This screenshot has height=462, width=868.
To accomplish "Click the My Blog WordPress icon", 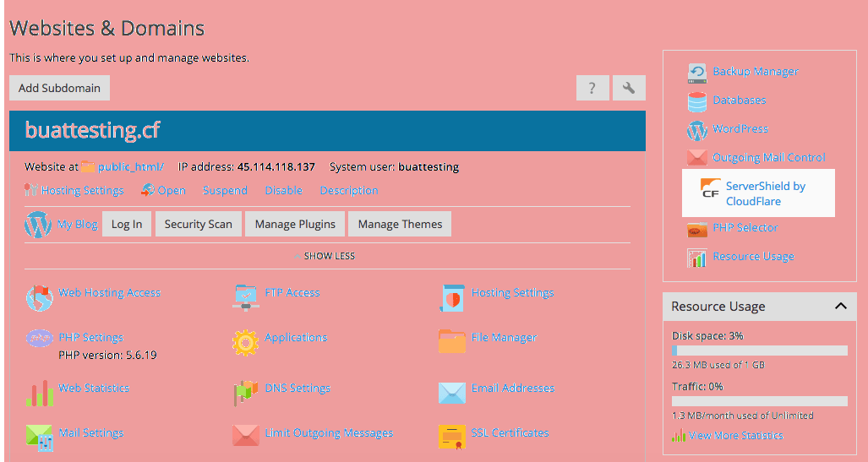I will pos(38,225).
